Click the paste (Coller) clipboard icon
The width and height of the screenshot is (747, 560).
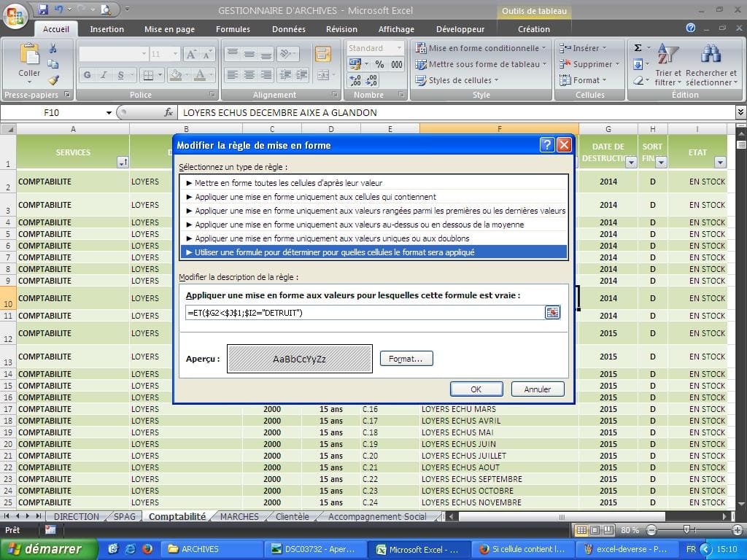pyautogui.click(x=29, y=55)
